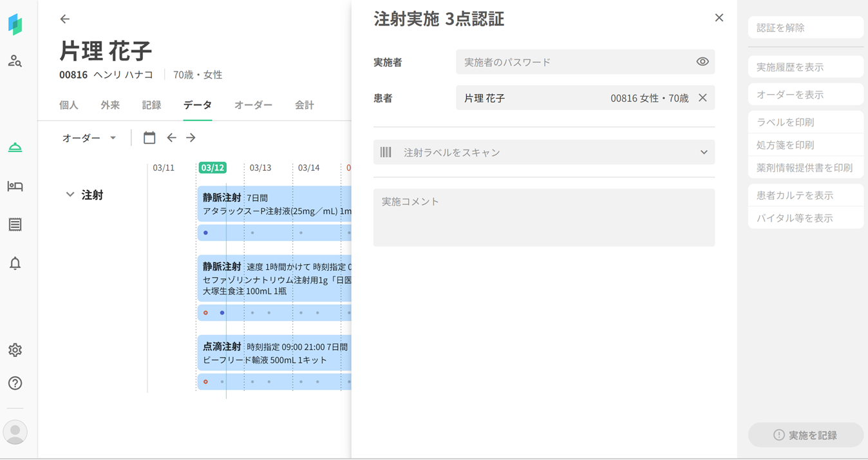The height and width of the screenshot is (460, 868).
Task: Click the patient search icon in sidebar
Action: [x=15, y=61]
